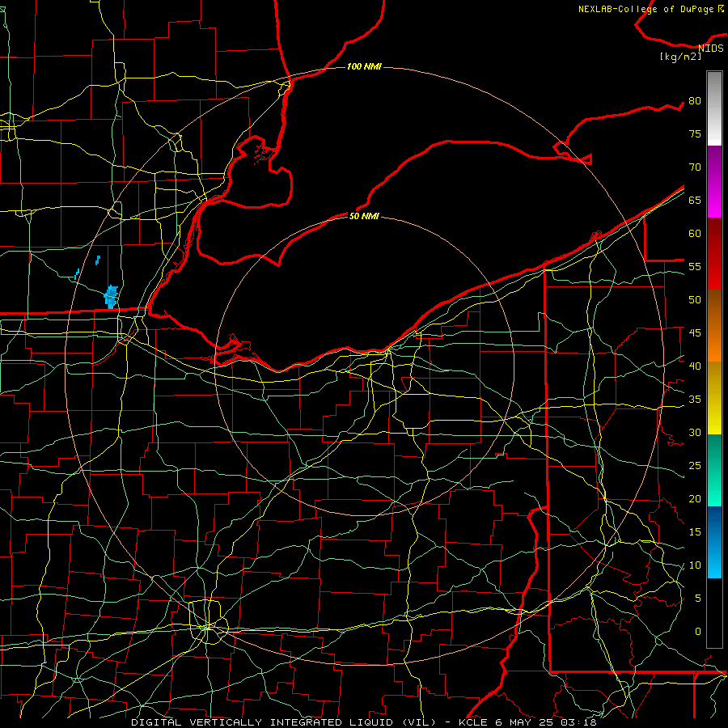Click the legend value 20
This screenshot has width=728, height=728.
tap(695, 499)
